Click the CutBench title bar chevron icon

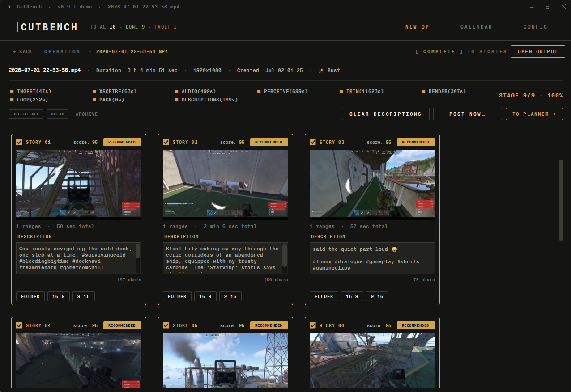click(x=9, y=7)
